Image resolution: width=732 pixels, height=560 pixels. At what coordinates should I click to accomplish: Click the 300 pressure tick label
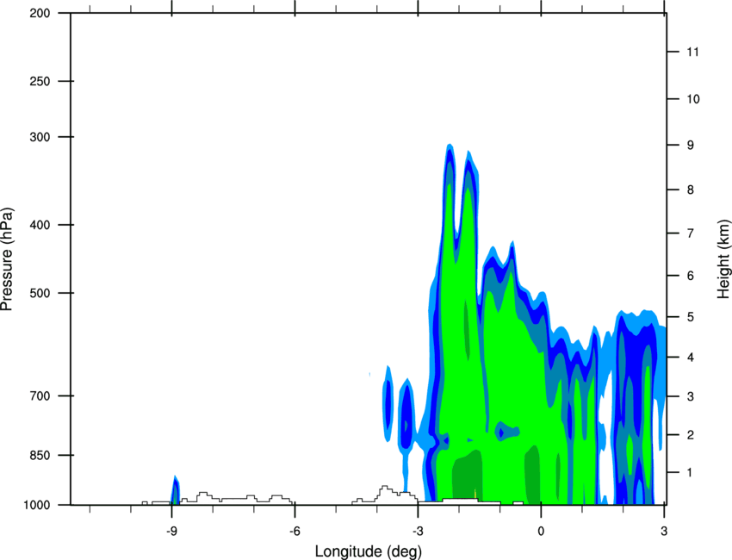40,137
